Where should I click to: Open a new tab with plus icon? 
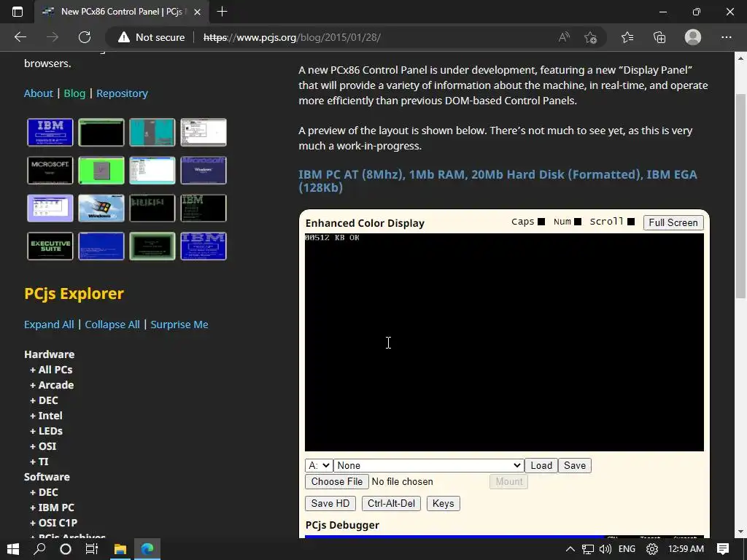[222, 12]
